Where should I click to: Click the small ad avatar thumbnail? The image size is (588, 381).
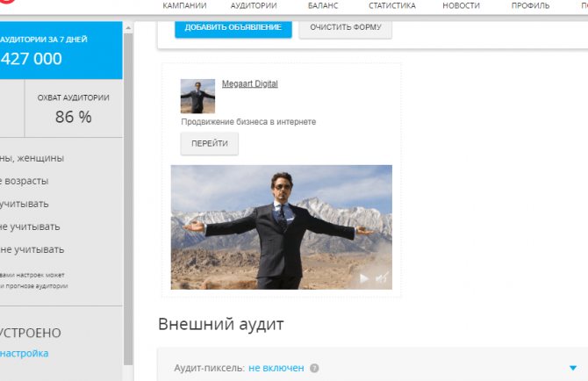click(x=197, y=96)
